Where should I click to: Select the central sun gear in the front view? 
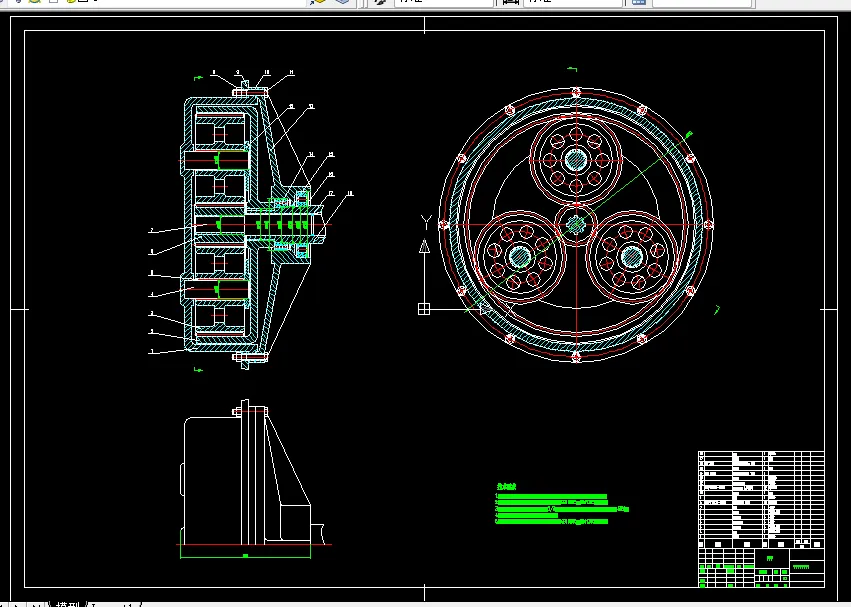[576, 224]
